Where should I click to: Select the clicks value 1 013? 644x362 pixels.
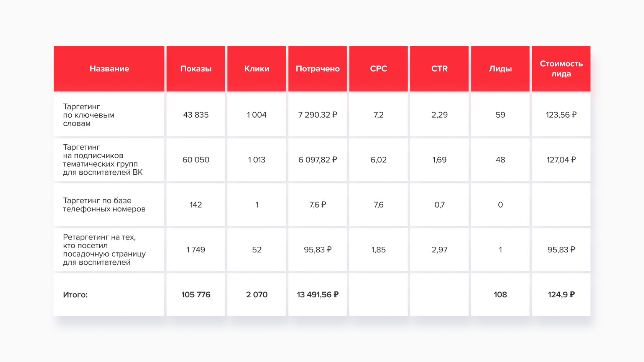[x=257, y=160]
